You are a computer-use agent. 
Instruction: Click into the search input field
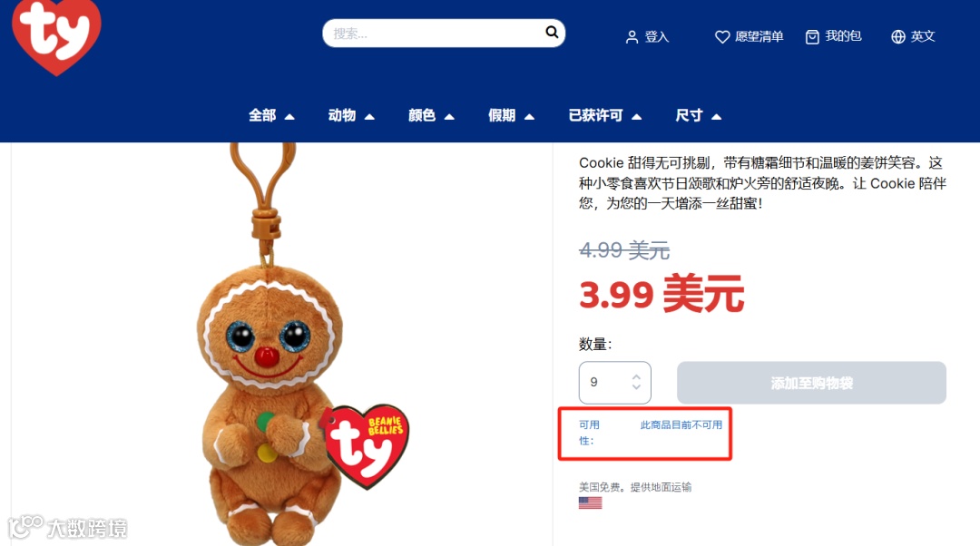435,34
